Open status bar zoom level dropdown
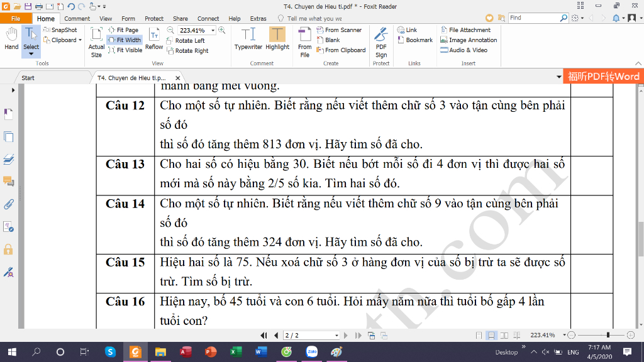Image resolution: width=644 pixels, height=362 pixels. tap(564, 335)
